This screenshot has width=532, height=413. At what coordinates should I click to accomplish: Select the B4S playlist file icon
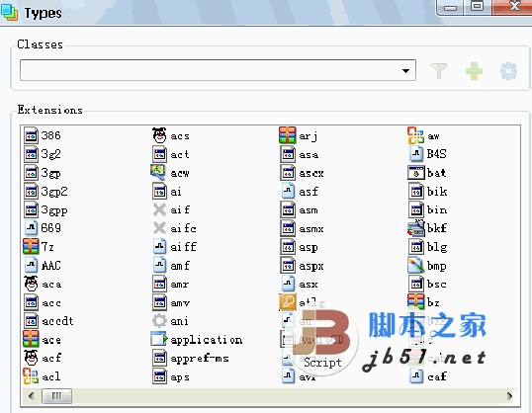416,153
